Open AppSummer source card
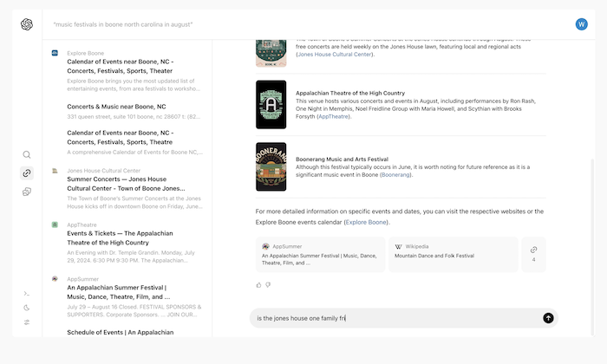This screenshot has height=364, width=607. pyautogui.click(x=320, y=254)
